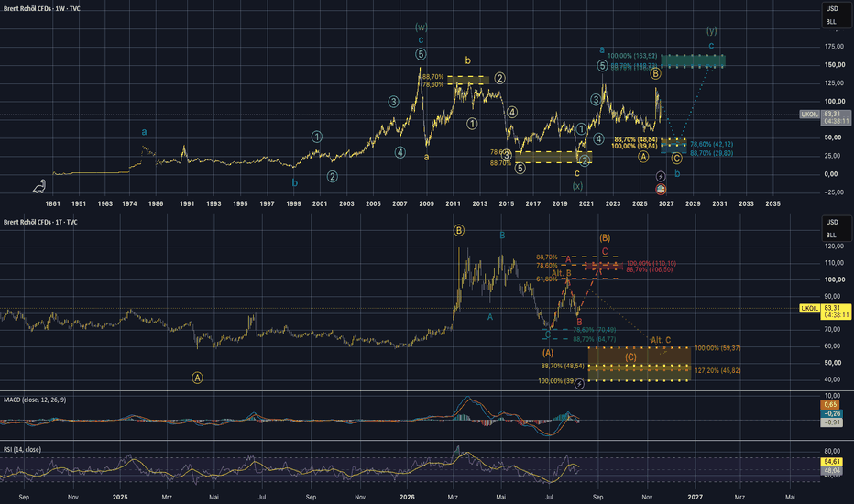
Task: Click the −25,00 price axis label
Action: pyautogui.click(x=833, y=192)
